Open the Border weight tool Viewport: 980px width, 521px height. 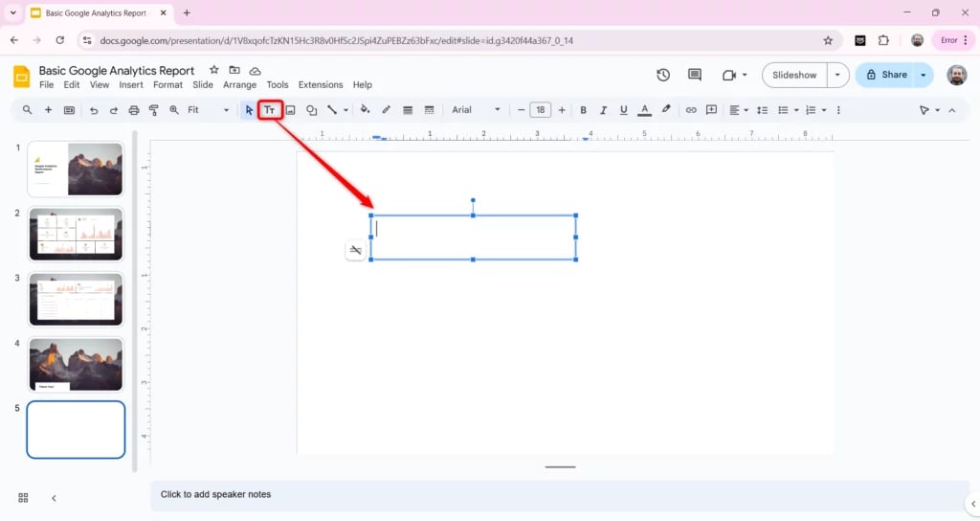408,110
